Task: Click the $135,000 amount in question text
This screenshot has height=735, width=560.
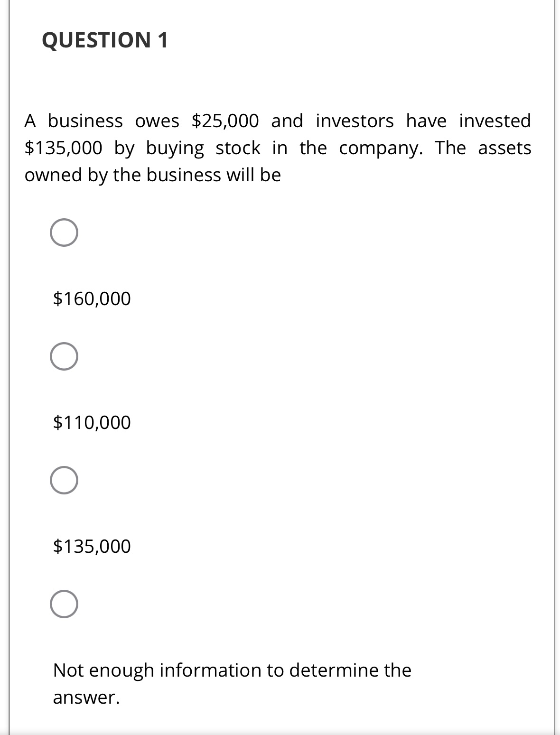Action: 63,148
